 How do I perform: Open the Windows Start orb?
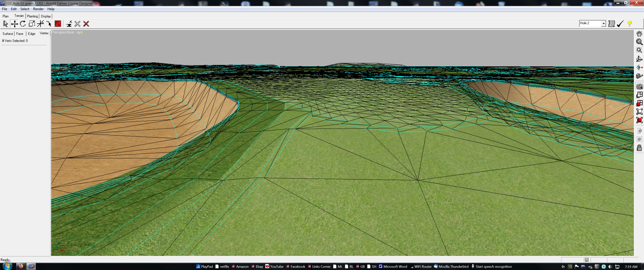click(7, 266)
